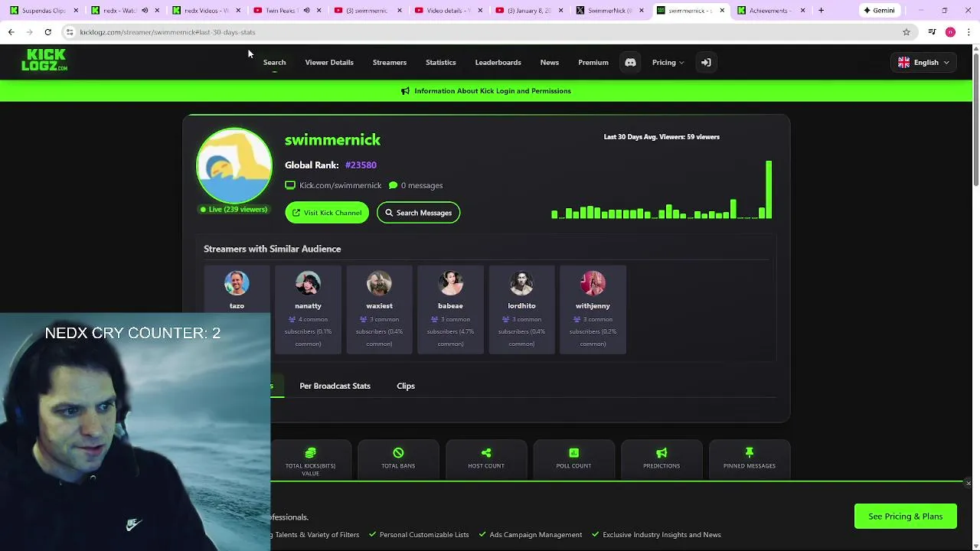Open a new browser tab
The image size is (980, 551).
[x=821, y=11]
